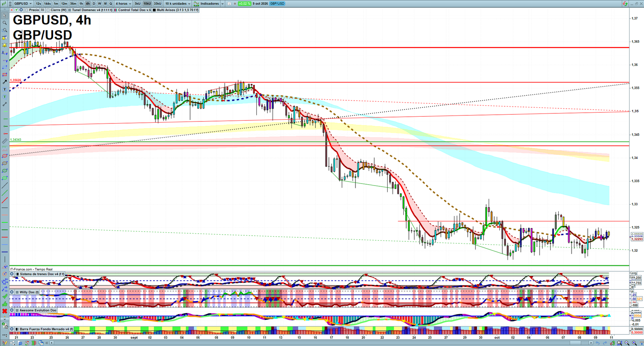The width and height of the screenshot is (644, 346).
Task: Select the red diagonal line tool
Action: pyautogui.click(x=4, y=200)
